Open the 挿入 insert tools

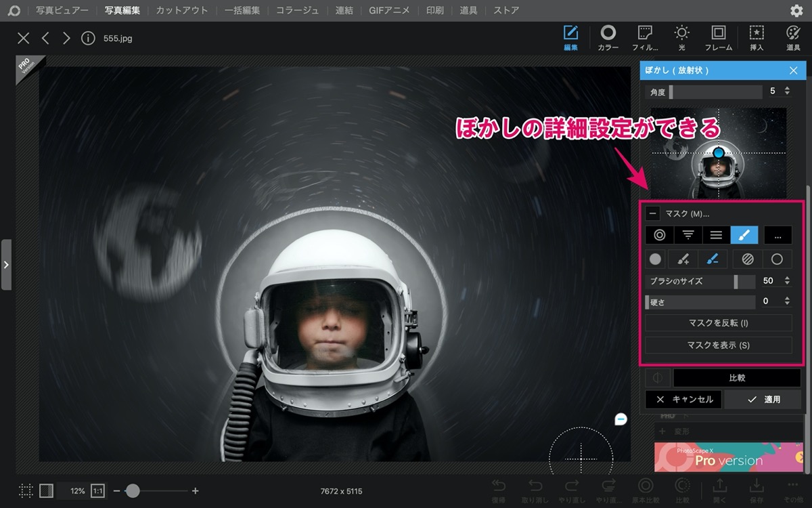click(757, 38)
